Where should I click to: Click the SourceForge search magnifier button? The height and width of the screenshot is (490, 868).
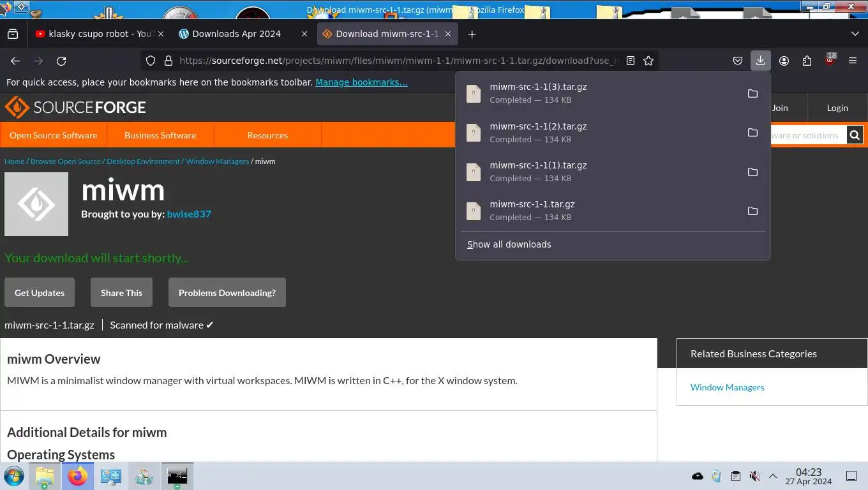[x=855, y=135]
